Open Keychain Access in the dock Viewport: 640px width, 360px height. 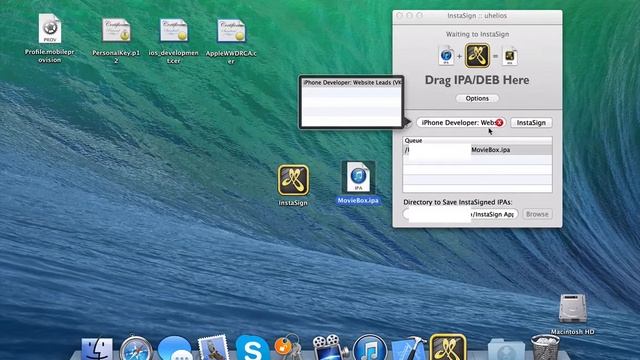pyautogui.click(x=288, y=348)
